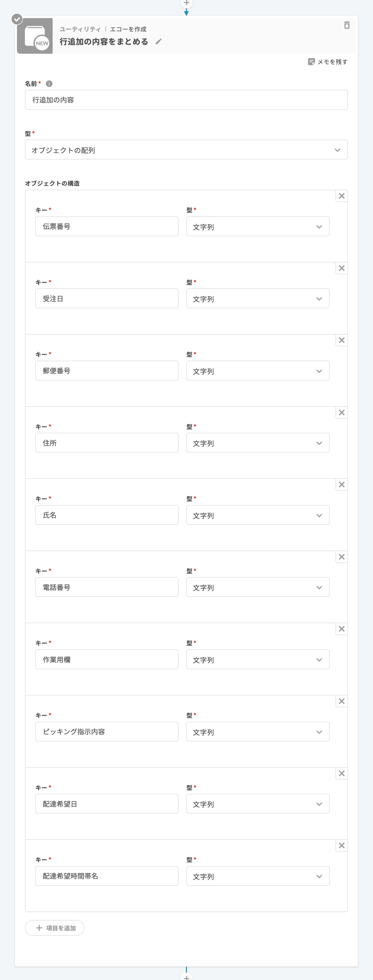Expand type dropdown for 氏名 row
This screenshot has width=373, height=980.
pyautogui.click(x=258, y=515)
